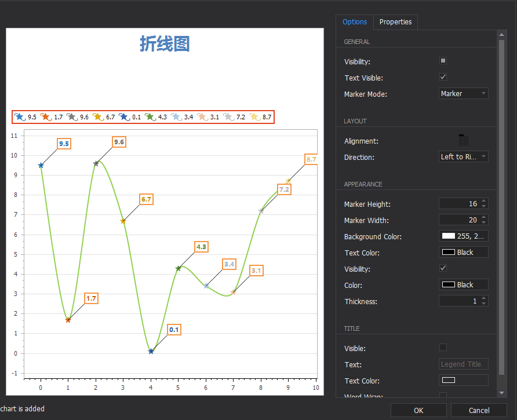Click the GENERAL section header

357,42
